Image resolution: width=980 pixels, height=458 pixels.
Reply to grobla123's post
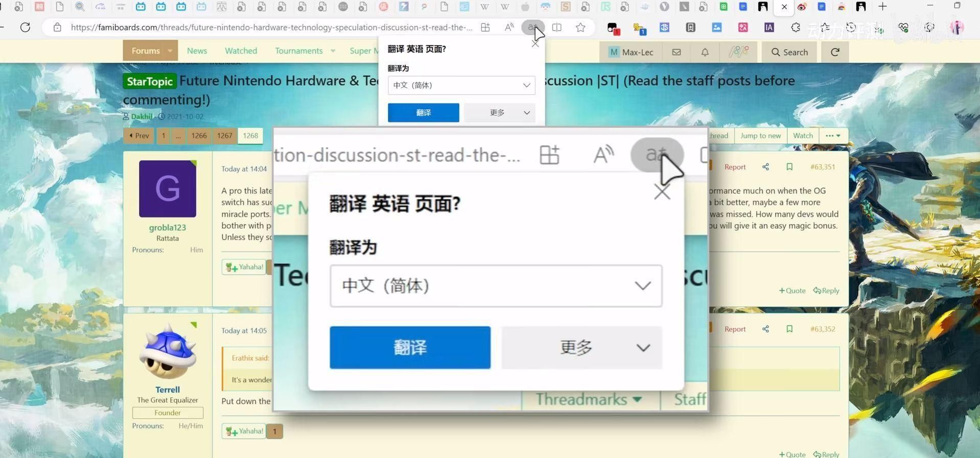tap(826, 291)
